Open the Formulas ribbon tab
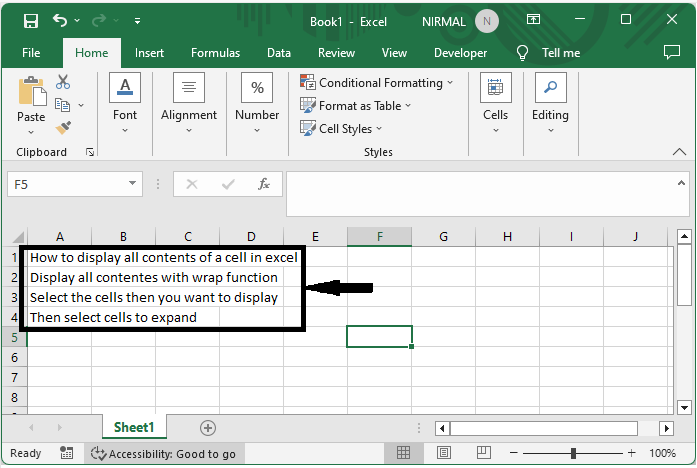The image size is (697, 468). tap(215, 53)
